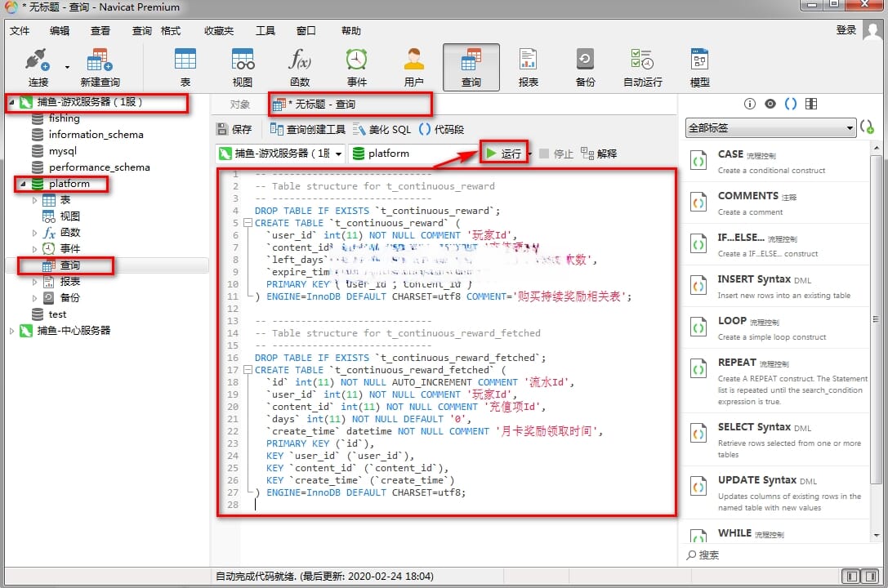Image resolution: width=888 pixels, height=588 pixels.
Task: Collapse the platform database node
Action: [23, 184]
